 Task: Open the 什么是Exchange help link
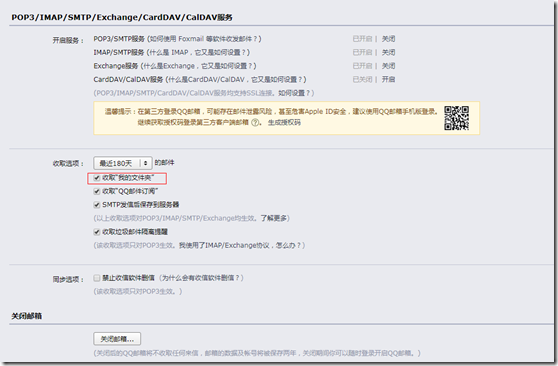[x=198, y=66]
